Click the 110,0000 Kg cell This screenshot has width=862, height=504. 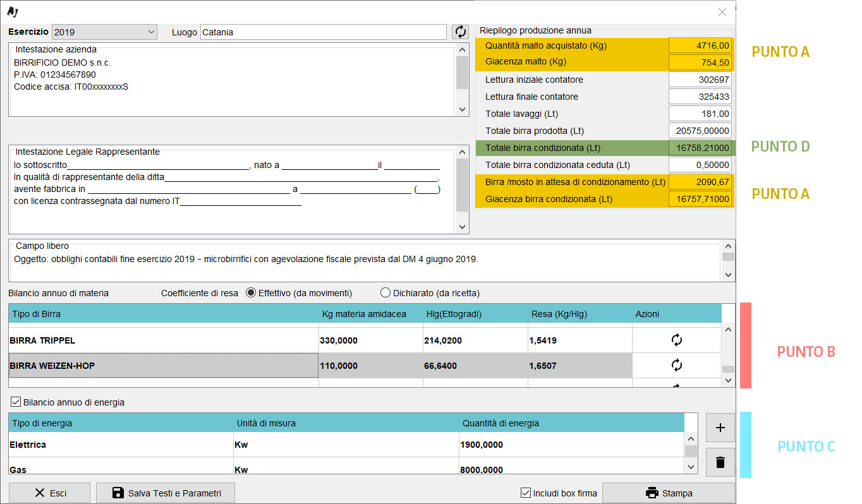pyautogui.click(x=371, y=366)
